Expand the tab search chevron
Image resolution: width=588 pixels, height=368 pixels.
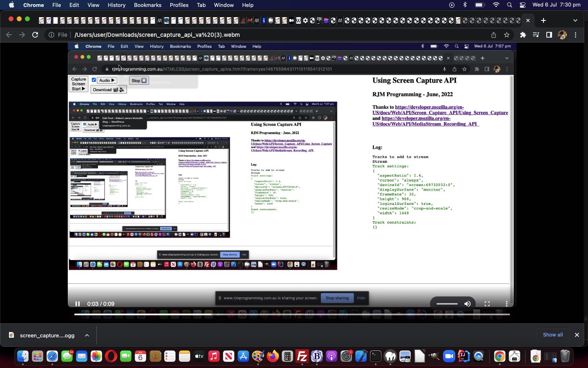(x=575, y=20)
